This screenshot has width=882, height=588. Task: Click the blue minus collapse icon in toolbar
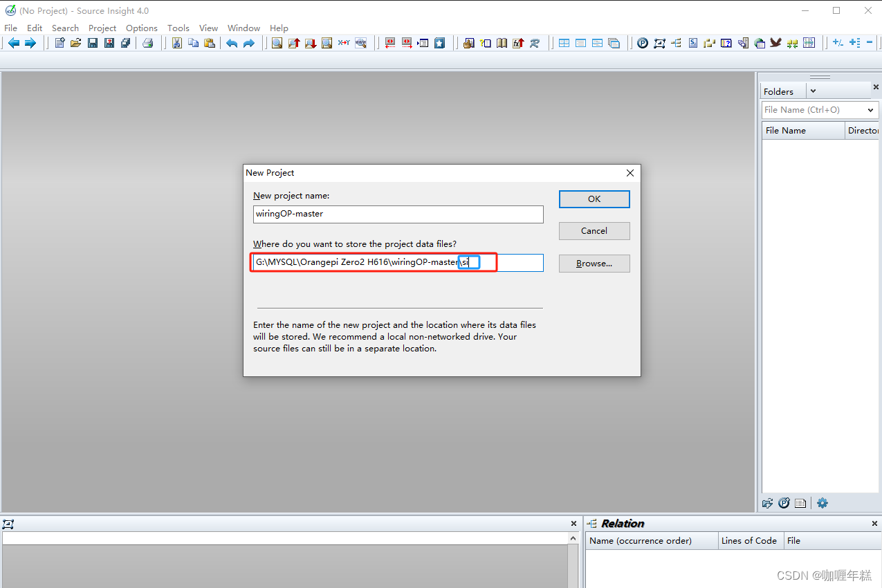pyautogui.click(x=870, y=43)
